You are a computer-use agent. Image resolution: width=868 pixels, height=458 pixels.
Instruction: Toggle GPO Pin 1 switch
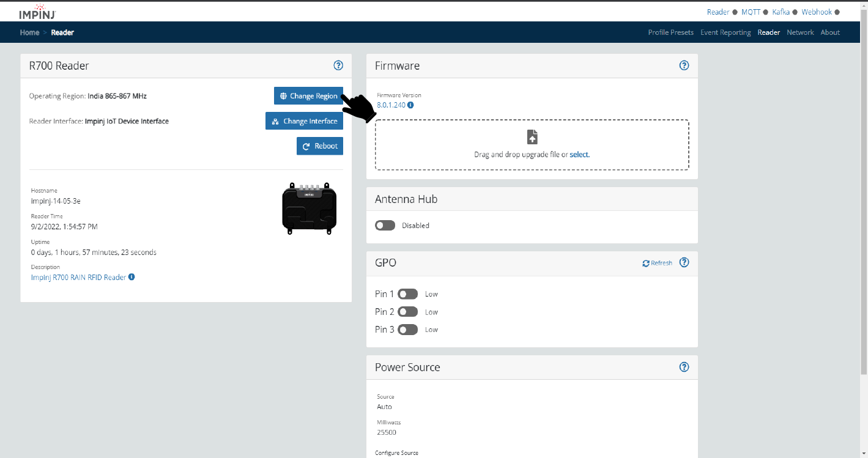(x=407, y=294)
